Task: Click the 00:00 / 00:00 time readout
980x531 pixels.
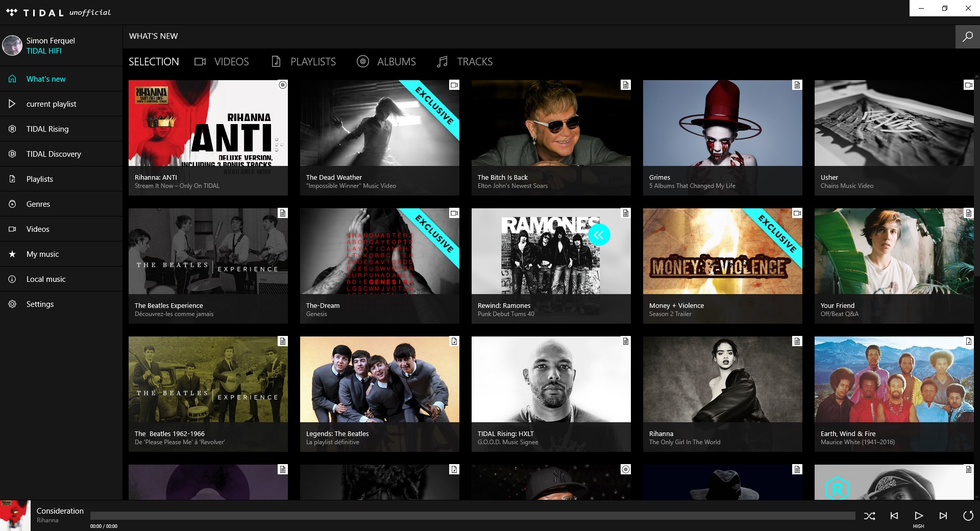Action: coord(104,526)
